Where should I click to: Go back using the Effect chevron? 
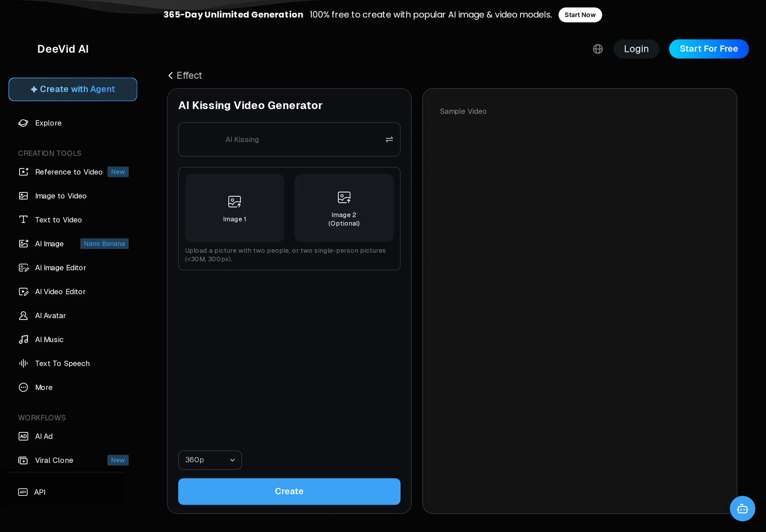[x=171, y=75]
